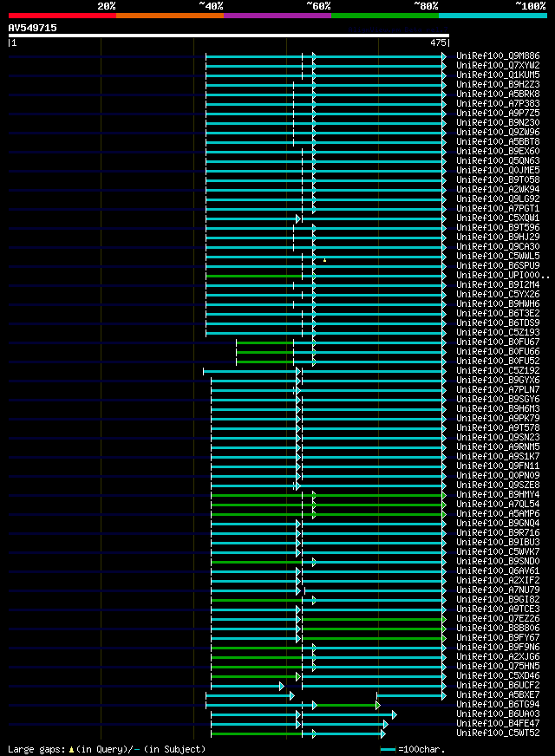Select the UniRef100_Q9SN23 label
The height and width of the screenshot is (756, 555).
coord(498,438)
